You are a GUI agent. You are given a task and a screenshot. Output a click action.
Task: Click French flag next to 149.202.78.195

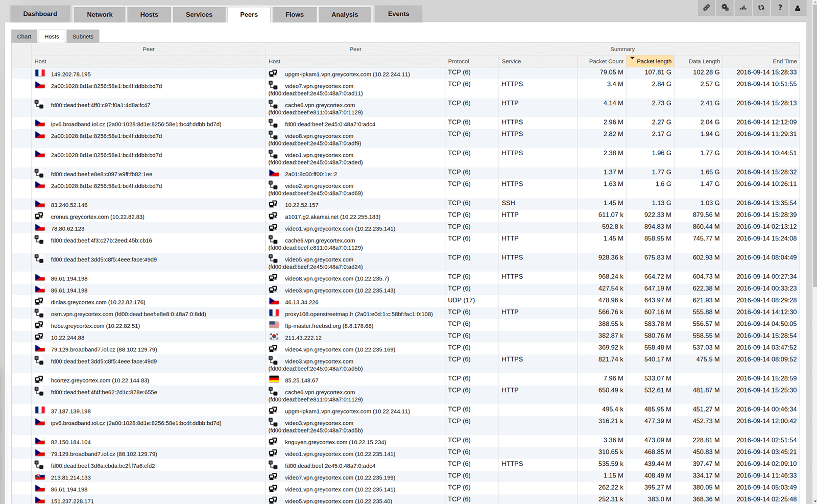point(40,73)
